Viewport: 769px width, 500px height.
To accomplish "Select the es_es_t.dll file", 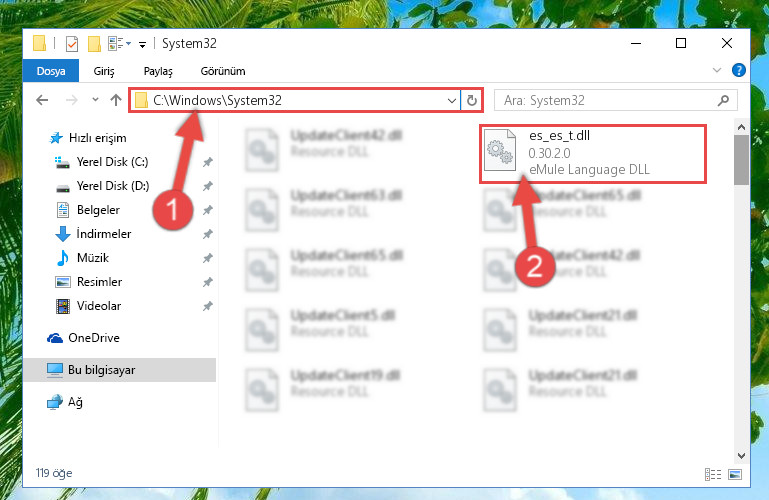I will [592, 154].
